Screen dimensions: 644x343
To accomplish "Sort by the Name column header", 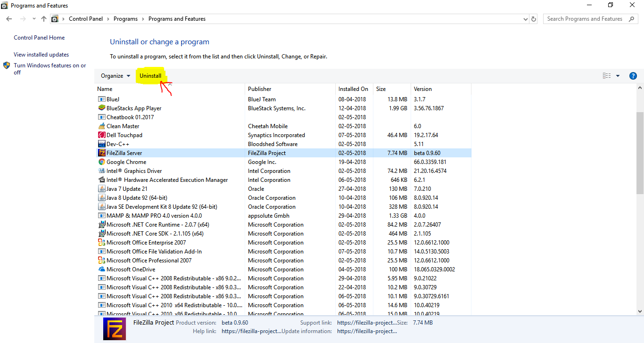I will point(170,89).
